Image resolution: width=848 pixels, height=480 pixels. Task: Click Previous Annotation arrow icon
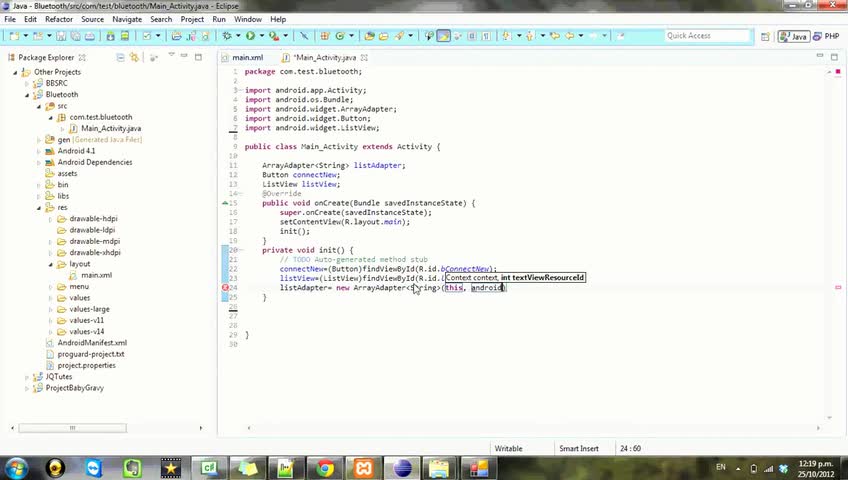530,36
